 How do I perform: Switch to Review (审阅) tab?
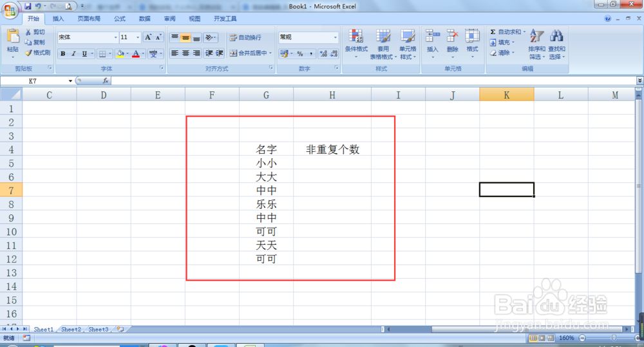[x=169, y=19]
